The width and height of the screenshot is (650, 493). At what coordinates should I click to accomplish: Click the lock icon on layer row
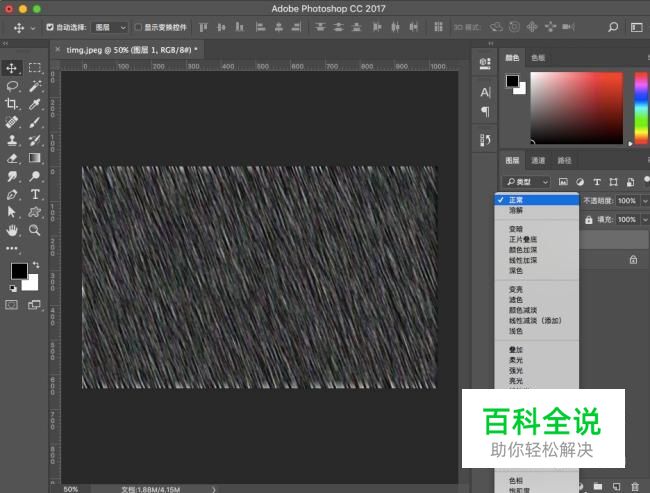(x=633, y=260)
